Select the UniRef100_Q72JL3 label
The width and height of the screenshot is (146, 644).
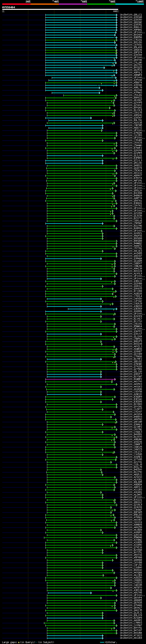click(x=131, y=161)
